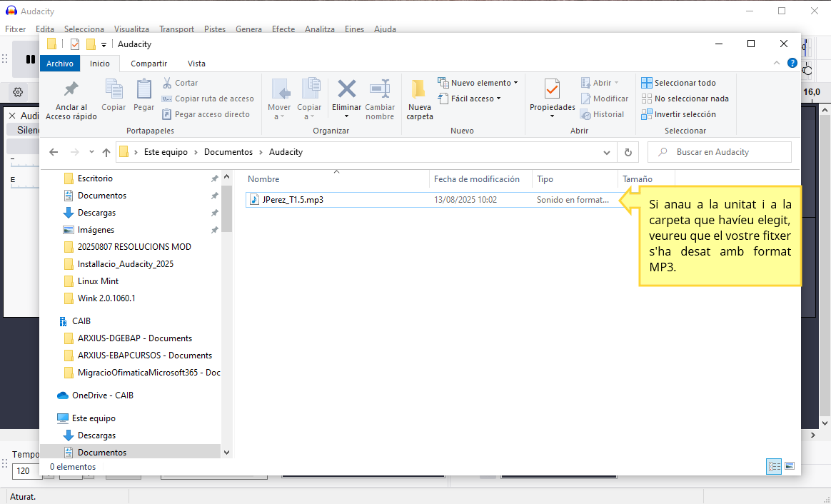Screen dimensions: 831x504
Task: Click Invertir selección
Action: click(x=678, y=114)
